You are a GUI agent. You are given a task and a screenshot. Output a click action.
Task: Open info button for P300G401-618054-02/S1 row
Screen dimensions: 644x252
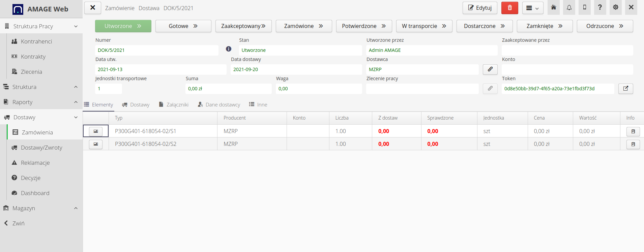(633, 131)
